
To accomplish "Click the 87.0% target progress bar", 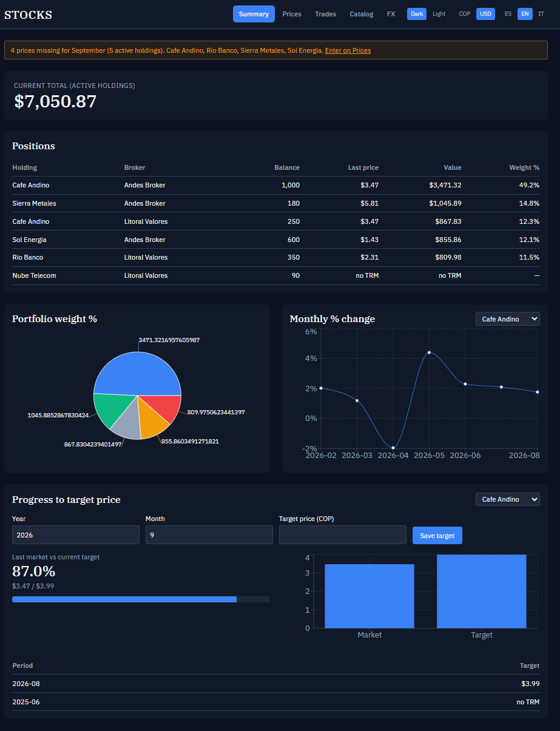I will (x=141, y=599).
